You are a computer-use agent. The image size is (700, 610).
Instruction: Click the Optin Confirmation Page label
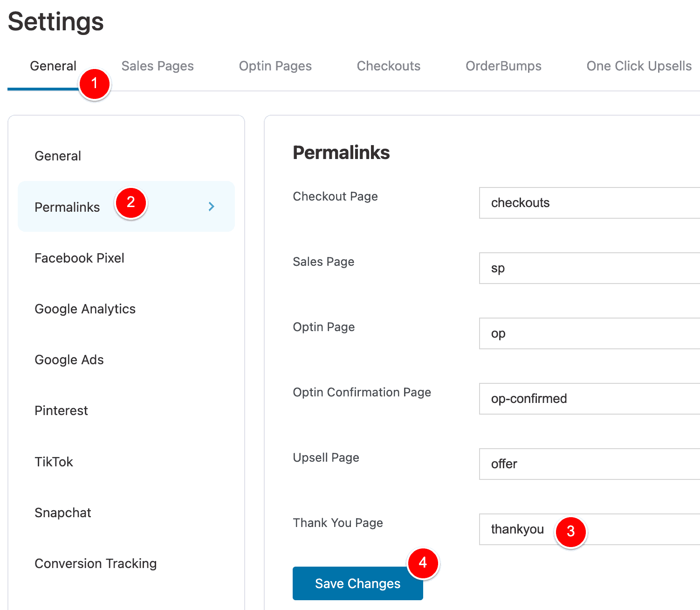(x=362, y=392)
